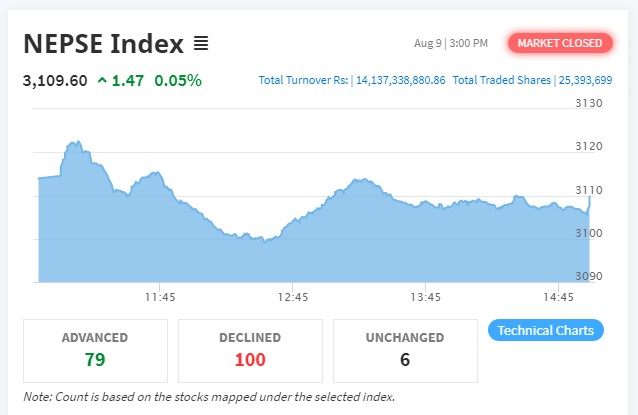This screenshot has width=638, height=415.
Task: Click the 12:45 time axis label
Action: point(293,297)
